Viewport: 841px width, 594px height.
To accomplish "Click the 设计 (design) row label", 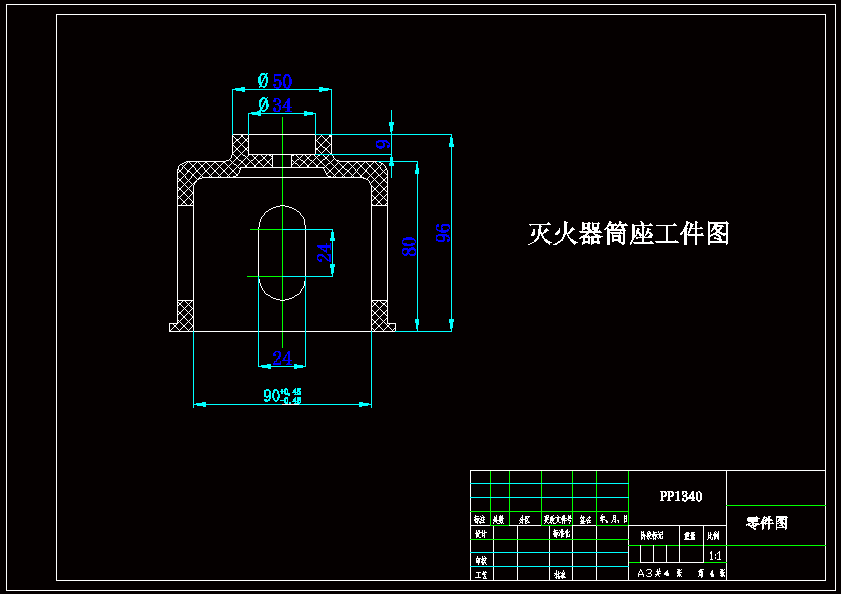I will click(x=480, y=533).
